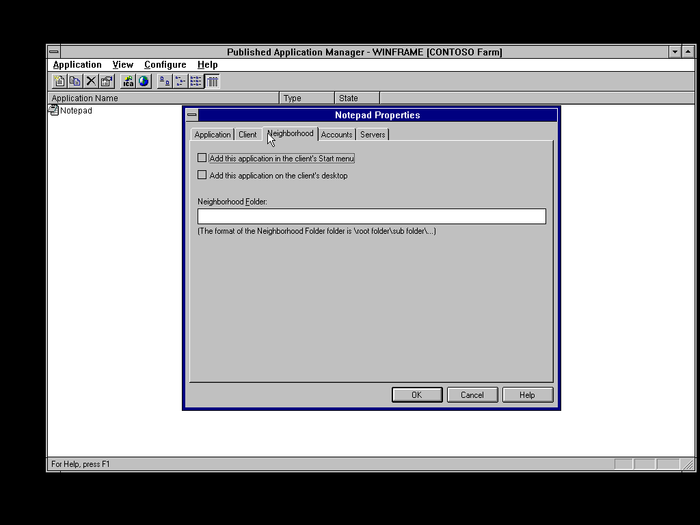
Task: Click the ICA file toolbar icon
Action: click(x=128, y=81)
